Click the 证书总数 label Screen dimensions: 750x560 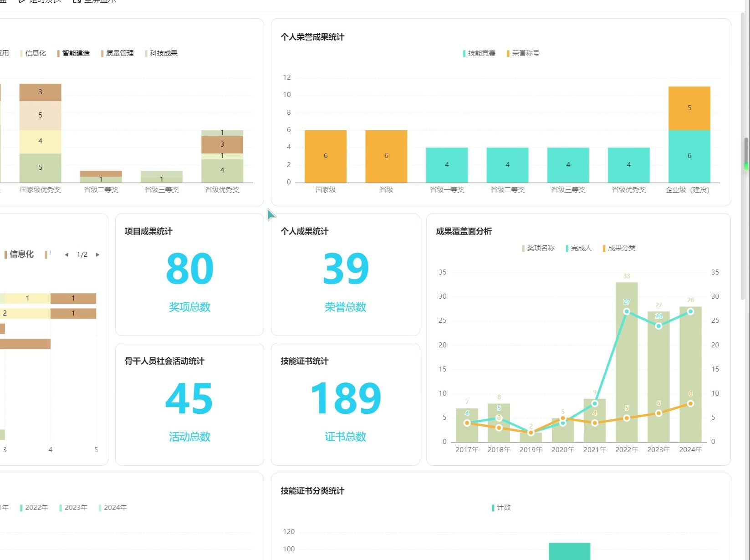[x=345, y=437]
